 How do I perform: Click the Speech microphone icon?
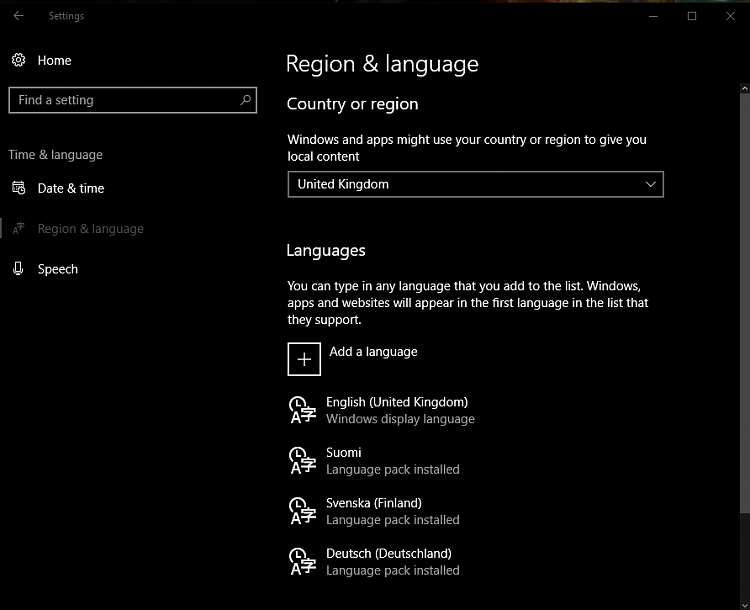18,269
